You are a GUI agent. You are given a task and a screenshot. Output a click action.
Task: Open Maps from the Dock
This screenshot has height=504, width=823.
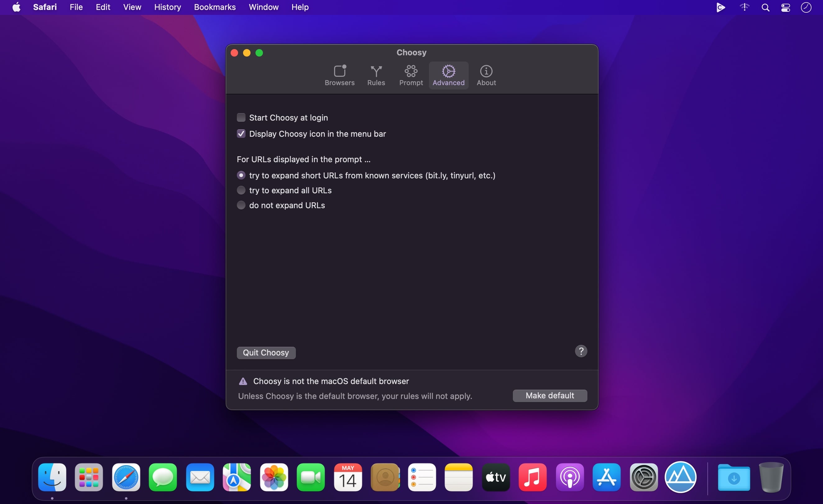237,477
